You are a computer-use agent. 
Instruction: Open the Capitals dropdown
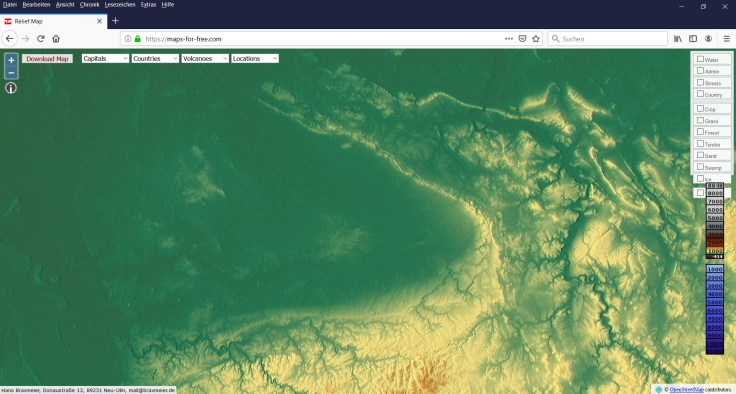(105, 58)
